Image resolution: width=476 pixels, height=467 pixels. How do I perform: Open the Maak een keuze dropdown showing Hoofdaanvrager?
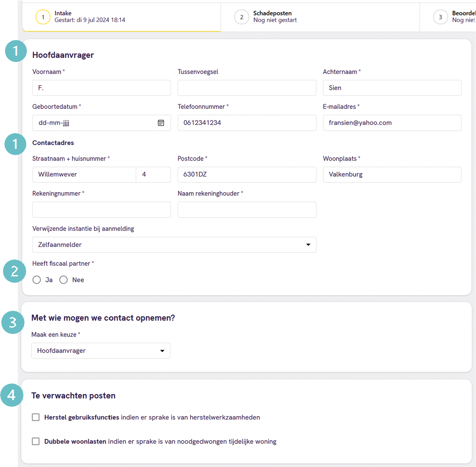tap(101, 351)
